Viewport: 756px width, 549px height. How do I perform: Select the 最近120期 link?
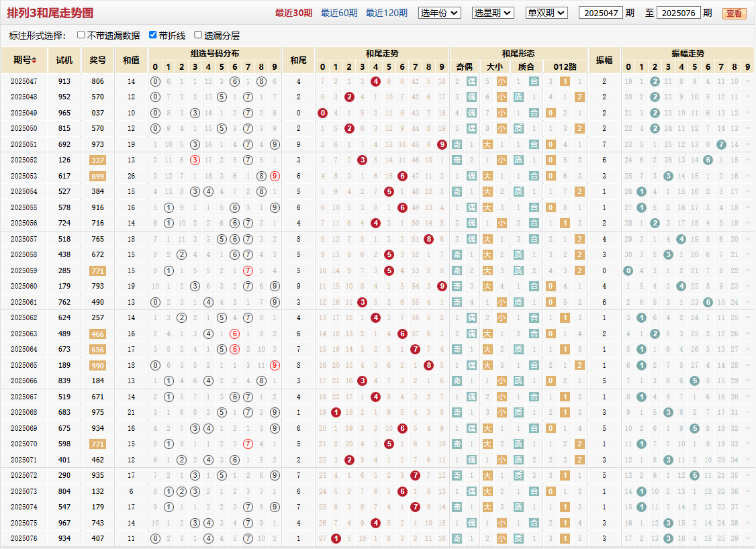tap(386, 13)
